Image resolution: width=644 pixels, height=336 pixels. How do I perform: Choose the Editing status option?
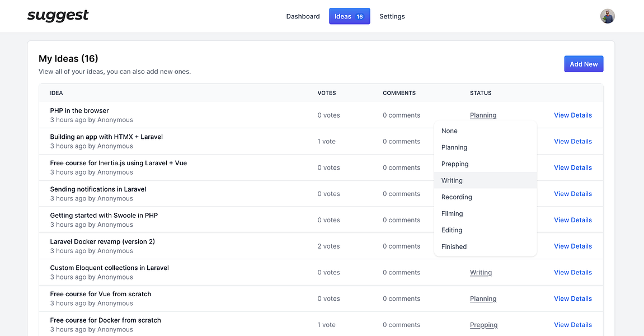[x=452, y=230]
